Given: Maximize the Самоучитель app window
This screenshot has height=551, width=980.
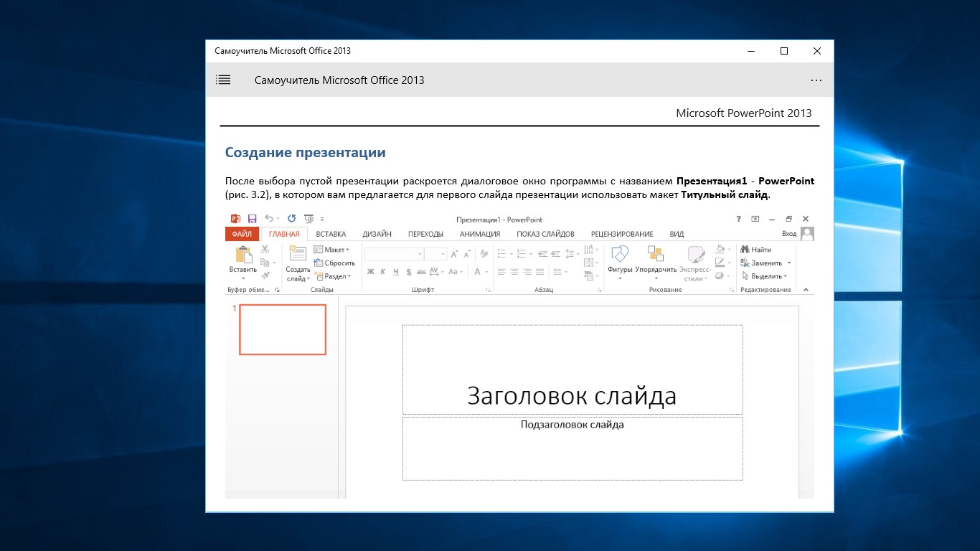Looking at the screenshot, I should 784,51.
